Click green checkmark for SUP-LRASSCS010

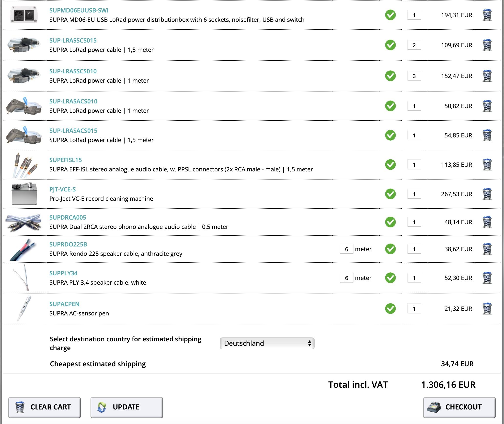click(390, 76)
